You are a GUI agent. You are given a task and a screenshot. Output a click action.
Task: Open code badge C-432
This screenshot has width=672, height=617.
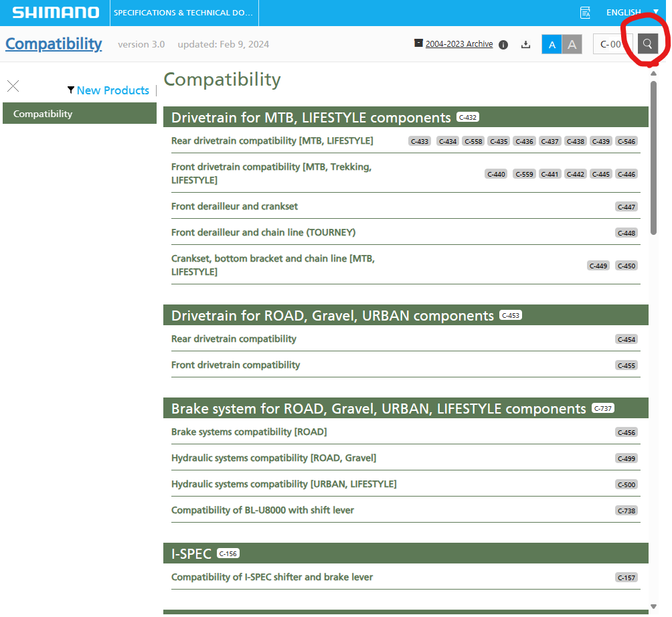pyautogui.click(x=468, y=117)
